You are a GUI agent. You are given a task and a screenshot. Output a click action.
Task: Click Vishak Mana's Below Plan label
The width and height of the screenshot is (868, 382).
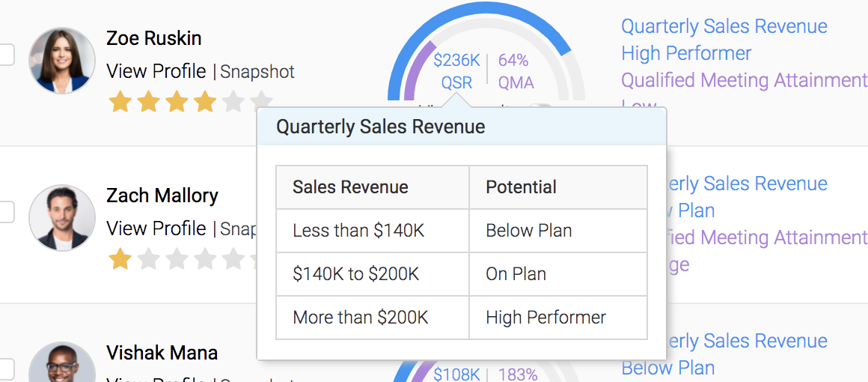point(667,368)
